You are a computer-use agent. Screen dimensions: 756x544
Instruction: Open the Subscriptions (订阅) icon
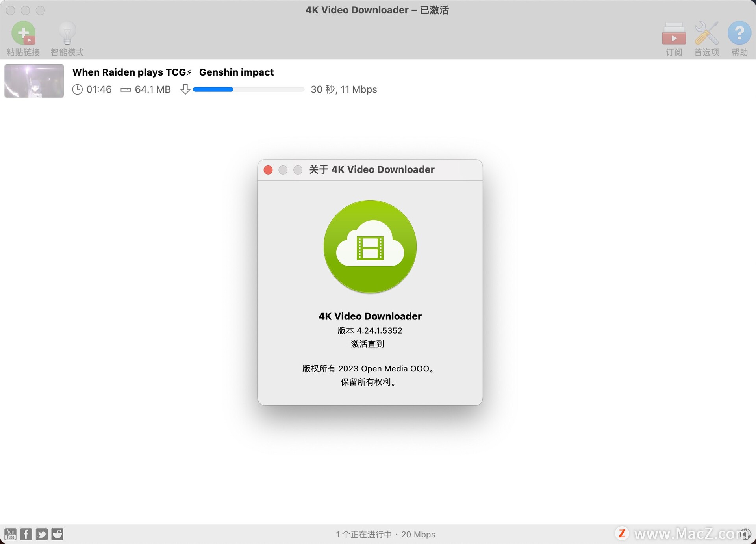673,33
